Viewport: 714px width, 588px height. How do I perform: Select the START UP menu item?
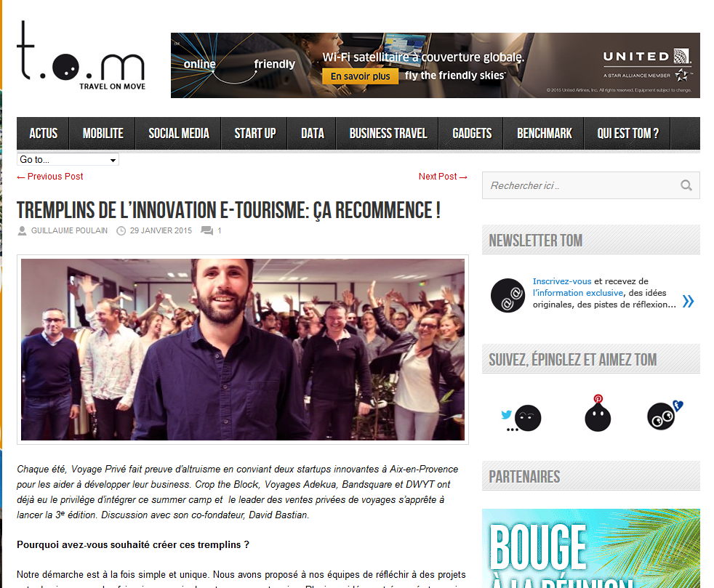[254, 133]
